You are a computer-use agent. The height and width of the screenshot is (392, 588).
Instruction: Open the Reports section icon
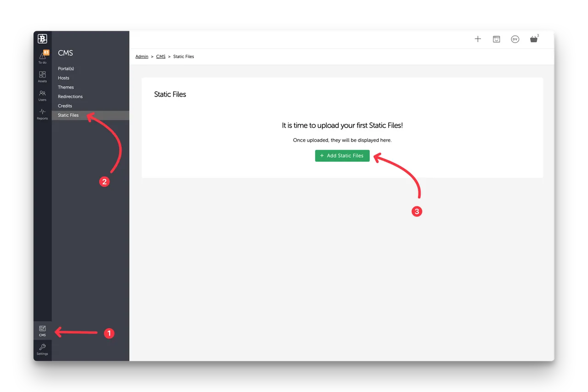[42, 114]
